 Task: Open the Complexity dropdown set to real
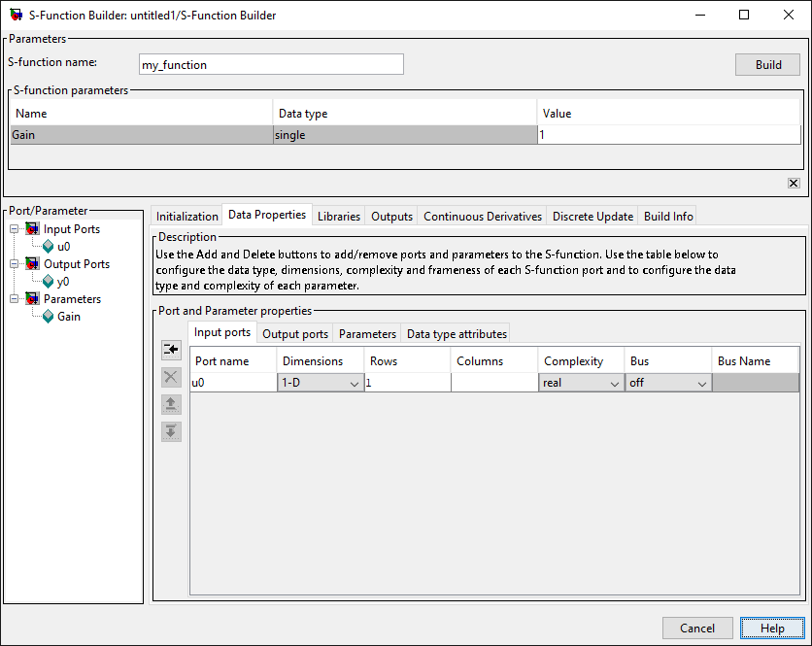coord(614,384)
